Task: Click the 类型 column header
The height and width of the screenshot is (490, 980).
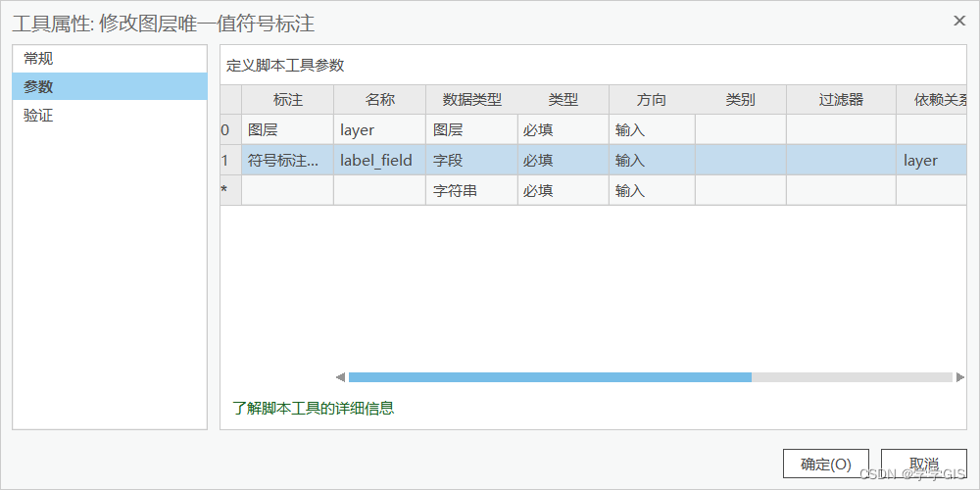Action: pos(563,100)
